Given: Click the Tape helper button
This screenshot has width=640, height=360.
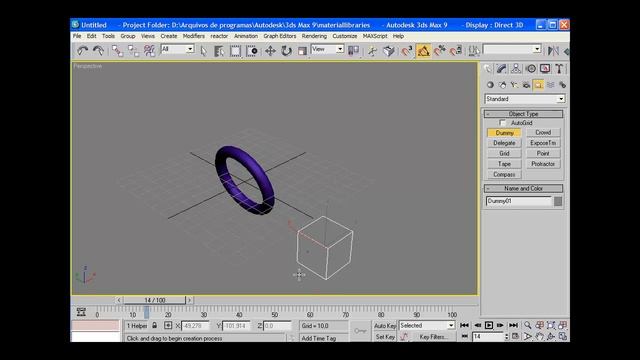Looking at the screenshot, I should [504, 164].
